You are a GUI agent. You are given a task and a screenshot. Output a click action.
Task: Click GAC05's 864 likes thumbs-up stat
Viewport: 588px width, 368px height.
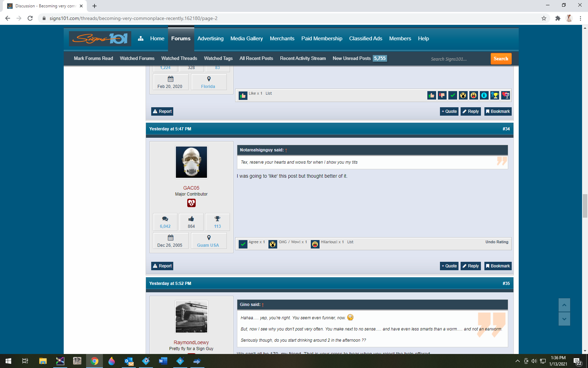click(191, 222)
